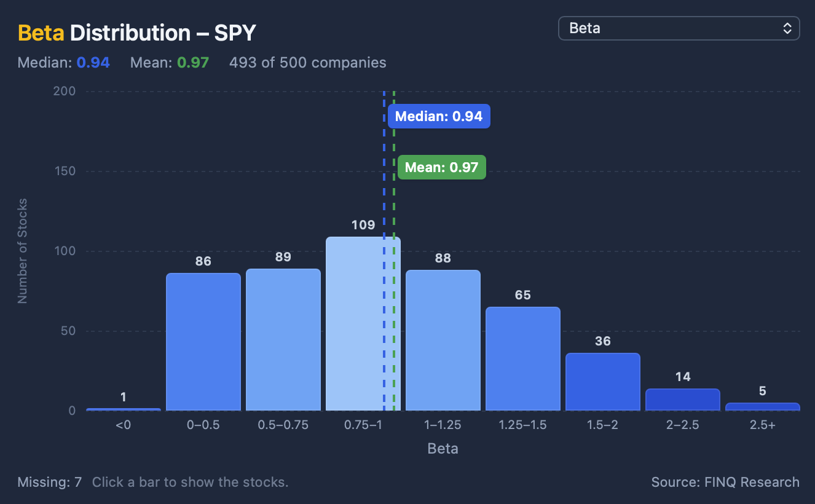Click the 0–0.5 bar with 86 stocks
This screenshot has width=815, height=504.
point(203,342)
